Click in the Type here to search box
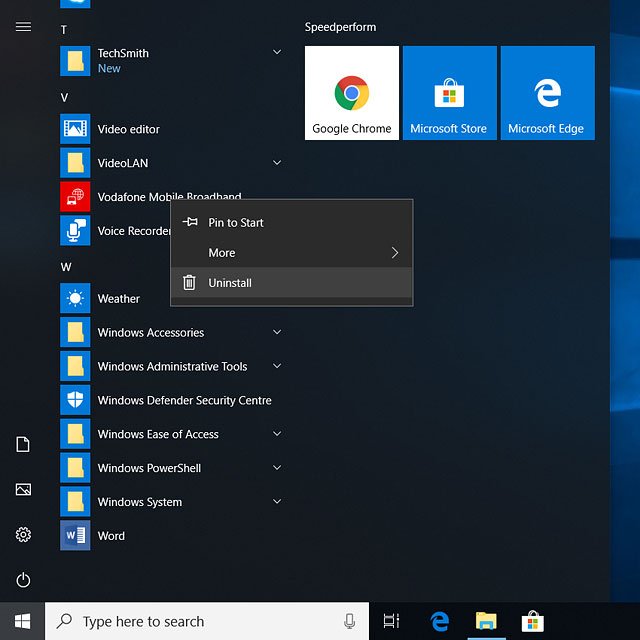This screenshot has height=640, width=640. 207,621
